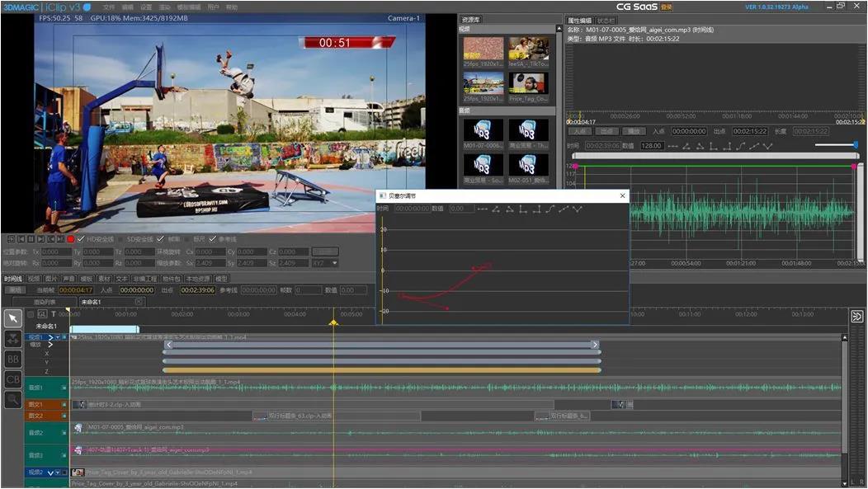Toggle the 图文1 track enable square
The width and height of the screenshot is (868, 489).
pos(64,404)
